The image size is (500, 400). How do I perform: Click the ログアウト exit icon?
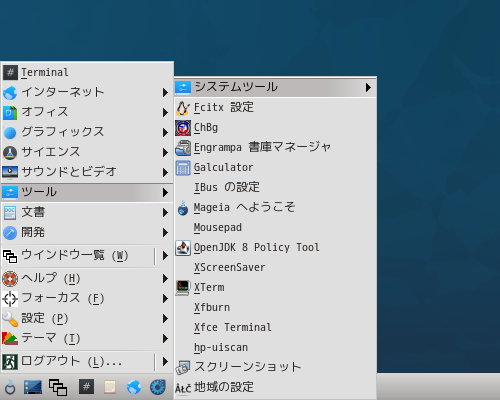pos(10,362)
